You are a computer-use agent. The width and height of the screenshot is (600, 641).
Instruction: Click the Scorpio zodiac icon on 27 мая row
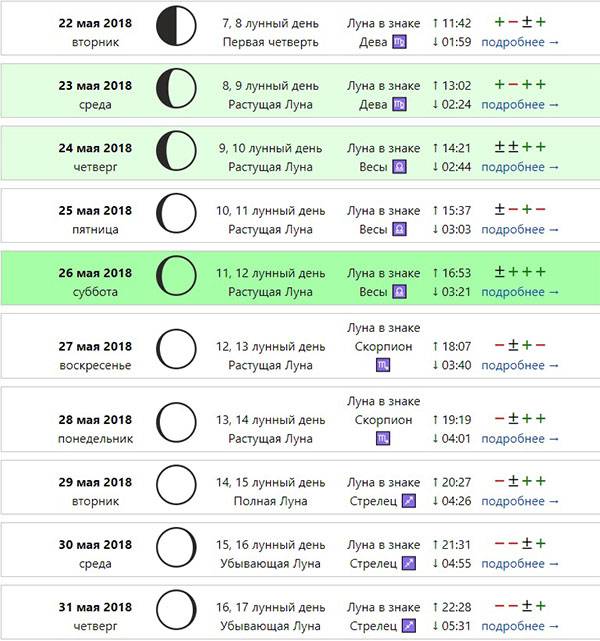click(x=383, y=366)
